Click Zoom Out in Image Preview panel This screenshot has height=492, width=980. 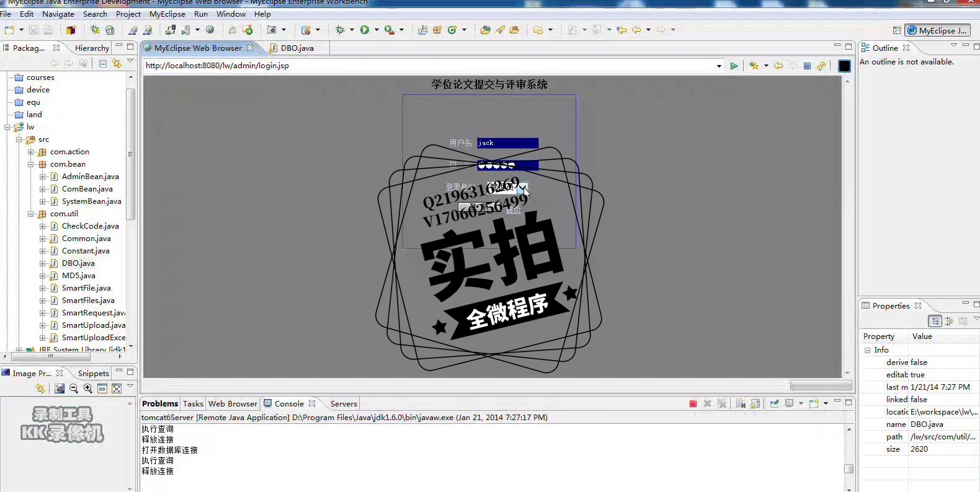click(x=74, y=389)
